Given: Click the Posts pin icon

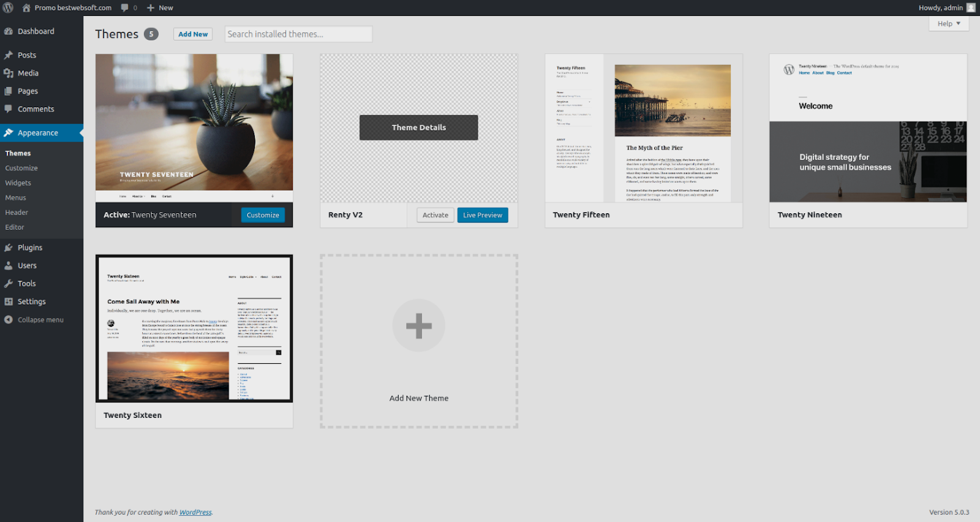Looking at the screenshot, I should pos(9,55).
